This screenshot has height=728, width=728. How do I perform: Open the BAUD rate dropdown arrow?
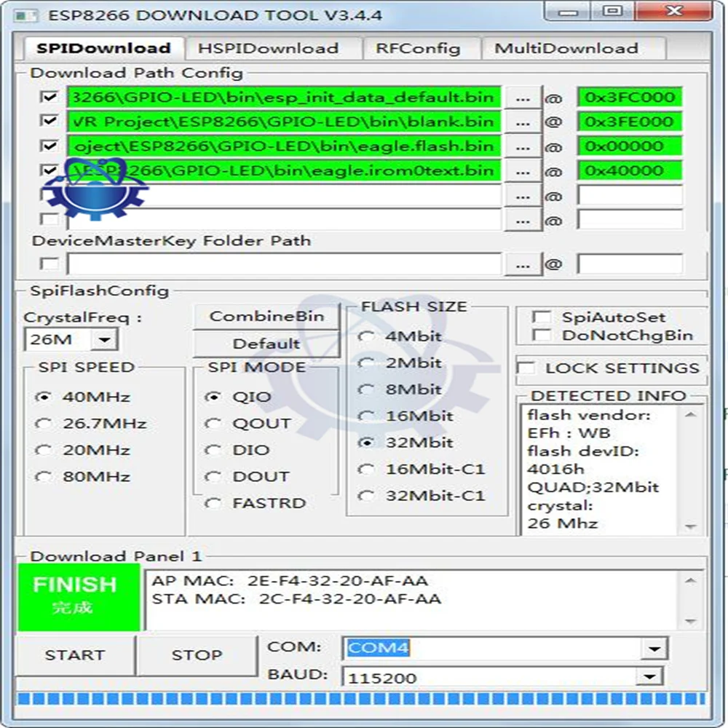coord(649,676)
